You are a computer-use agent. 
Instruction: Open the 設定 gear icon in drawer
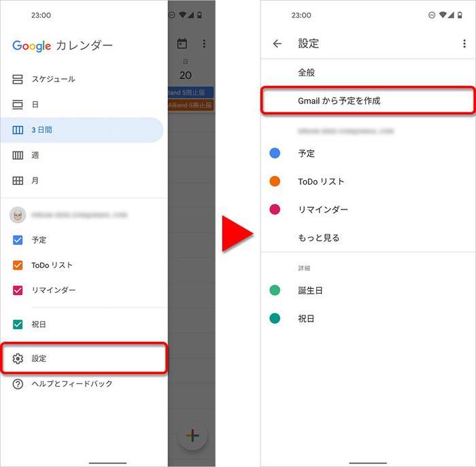pos(18,358)
